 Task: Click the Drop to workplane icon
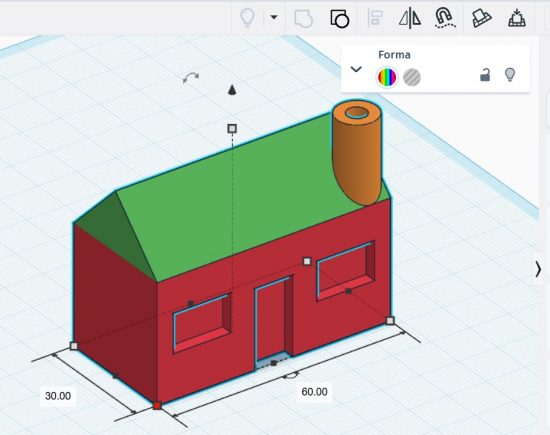[517, 18]
